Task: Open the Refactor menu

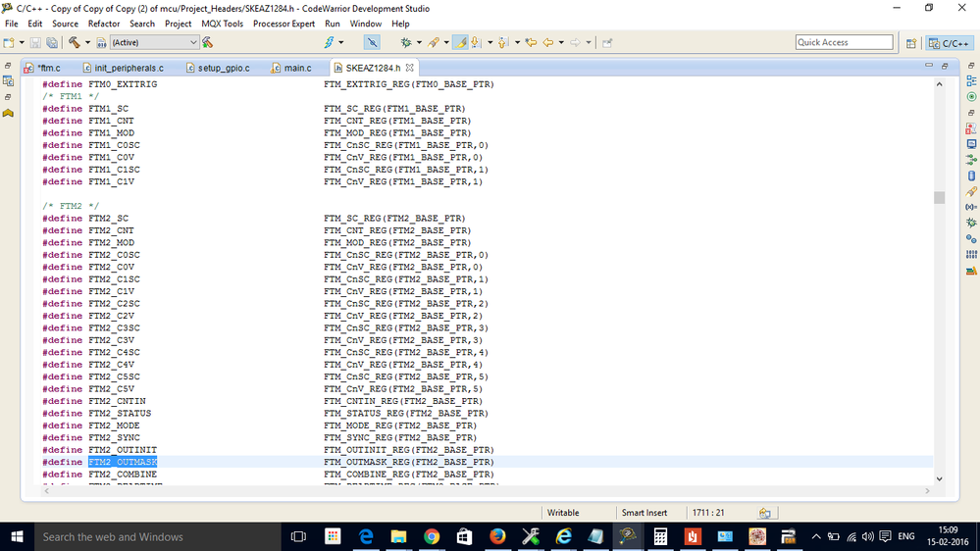Action: point(104,24)
